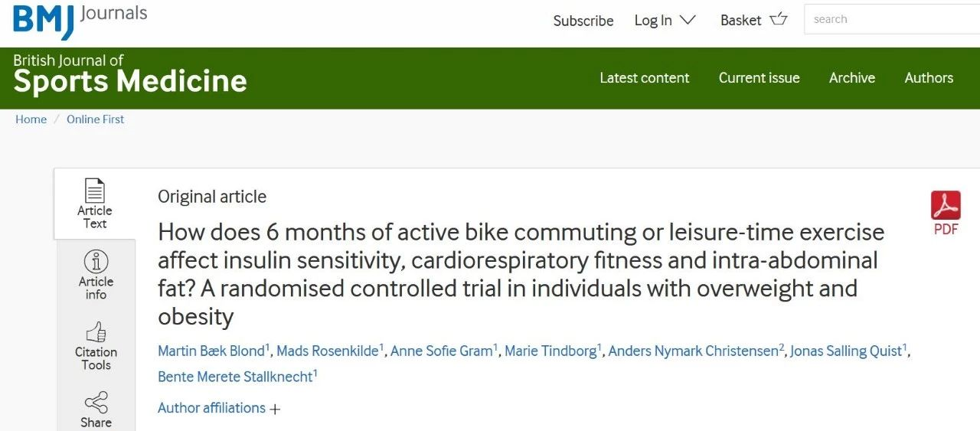This screenshot has height=431, width=980.
Task: Click the Share icon in sidebar
Action: click(96, 403)
